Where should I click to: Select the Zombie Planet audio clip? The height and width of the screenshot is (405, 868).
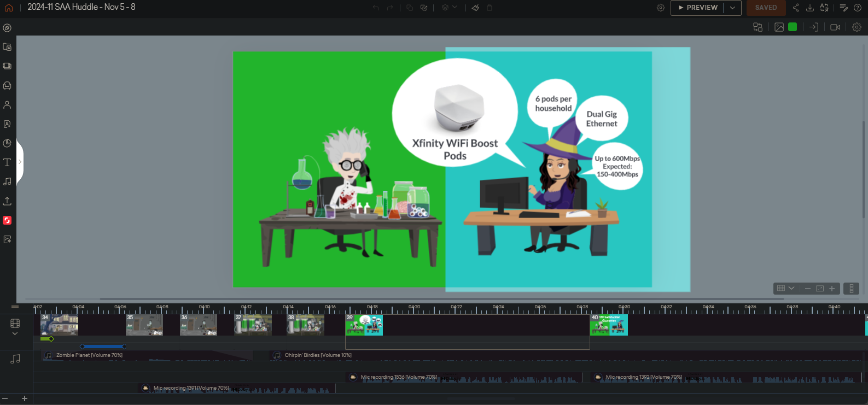click(148, 355)
